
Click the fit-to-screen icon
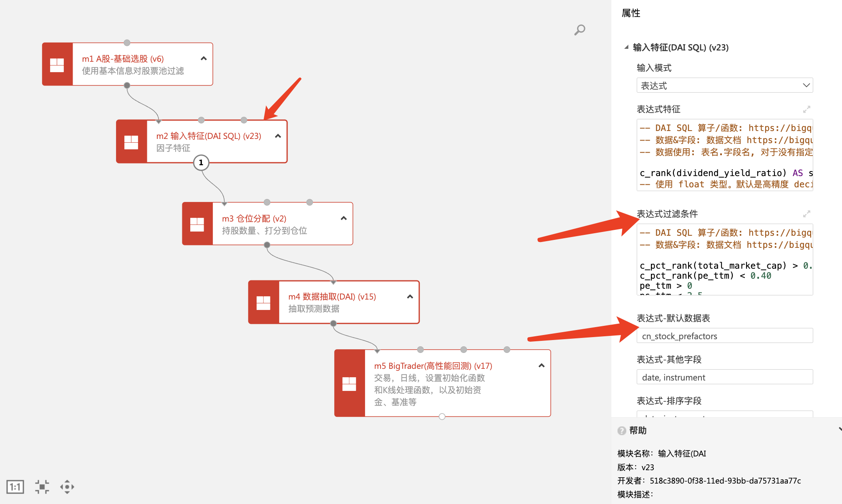point(42,486)
